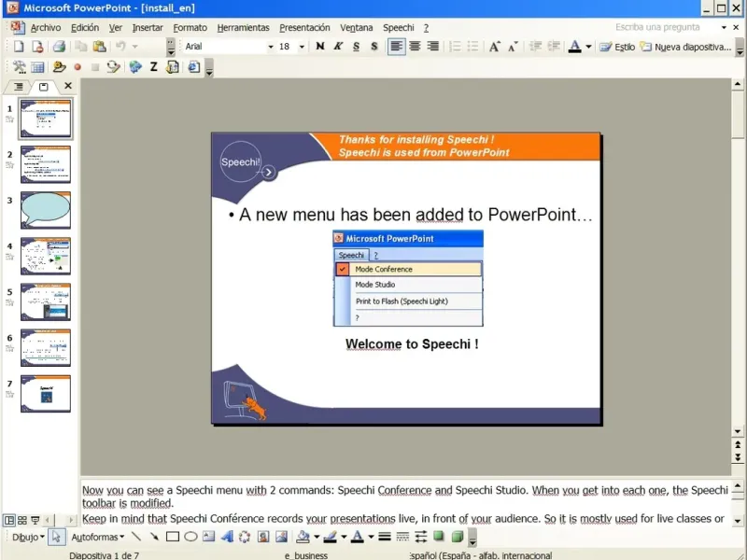This screenshot has width=747, height=560.
Task: Open Dash style icon in drawing toolbar
Action: tap(402, 537)
